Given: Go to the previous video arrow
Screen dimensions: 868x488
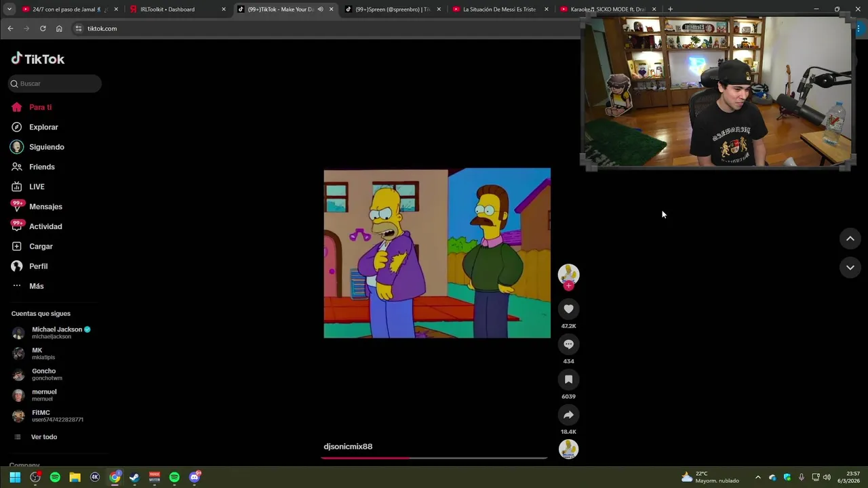Looking at the screenshot, I should (850, 239).
